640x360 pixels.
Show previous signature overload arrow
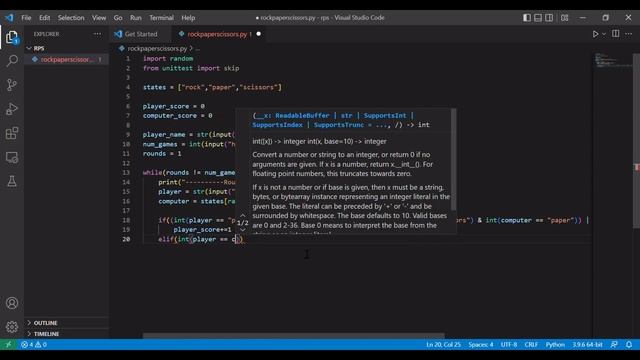click(242, 215)
